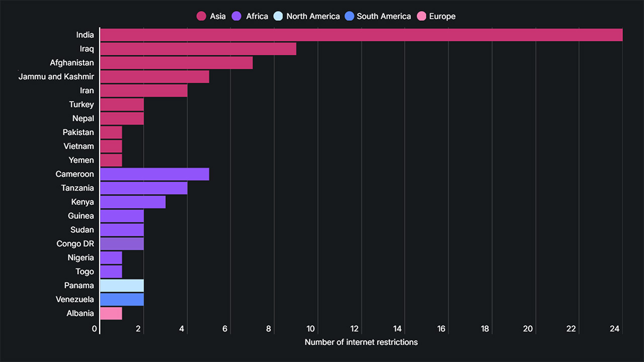This screenshot has height=362, width=644.
Task: Toggle the North America series in the legend
Action: (312, 16)
